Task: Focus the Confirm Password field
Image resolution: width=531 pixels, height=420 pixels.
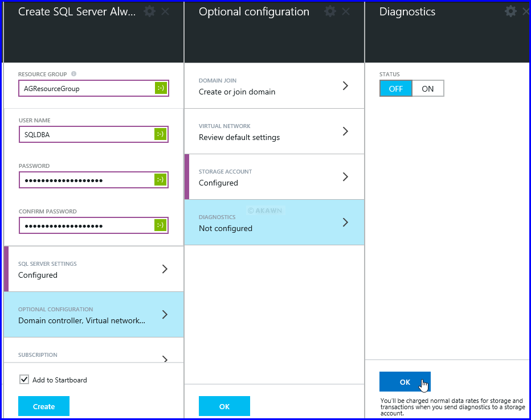Action: click(x=93, y=225)
